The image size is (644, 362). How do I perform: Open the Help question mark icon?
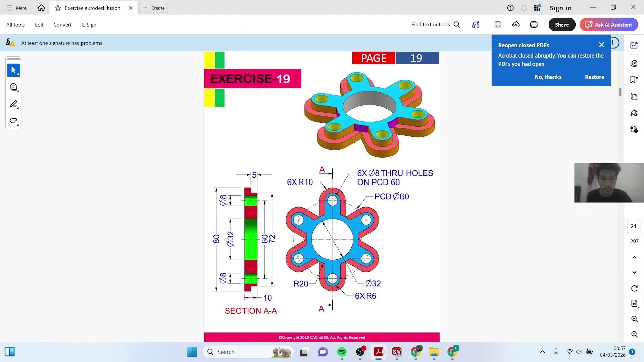tap(510, 8)
